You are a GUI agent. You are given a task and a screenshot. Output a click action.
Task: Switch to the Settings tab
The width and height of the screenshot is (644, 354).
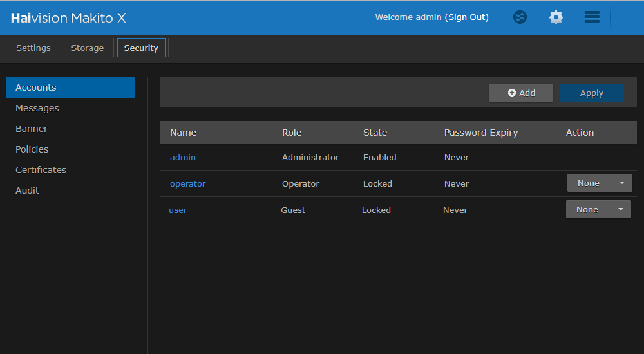[33, 48]
